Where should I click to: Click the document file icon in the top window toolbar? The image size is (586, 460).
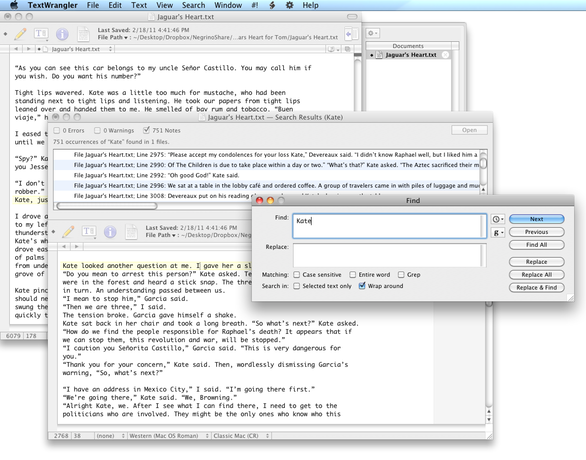coord(83,34)
